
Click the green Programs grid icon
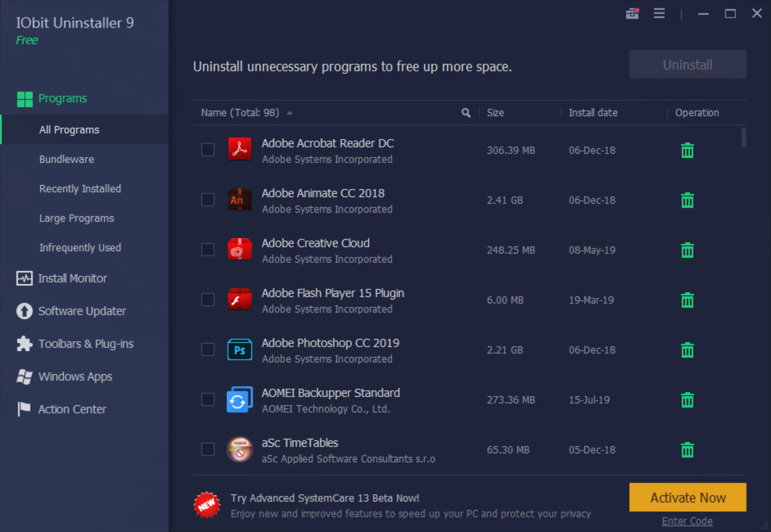(x=25, y=99)
